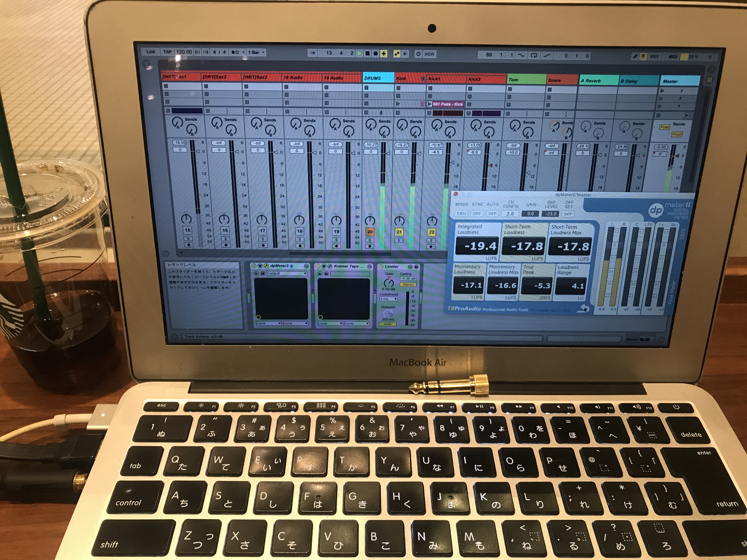Viewport: 747px width, 560px height.
Task: Click the clip launch button of 001 Pads - Kick
Action: (x=430, y=104)
